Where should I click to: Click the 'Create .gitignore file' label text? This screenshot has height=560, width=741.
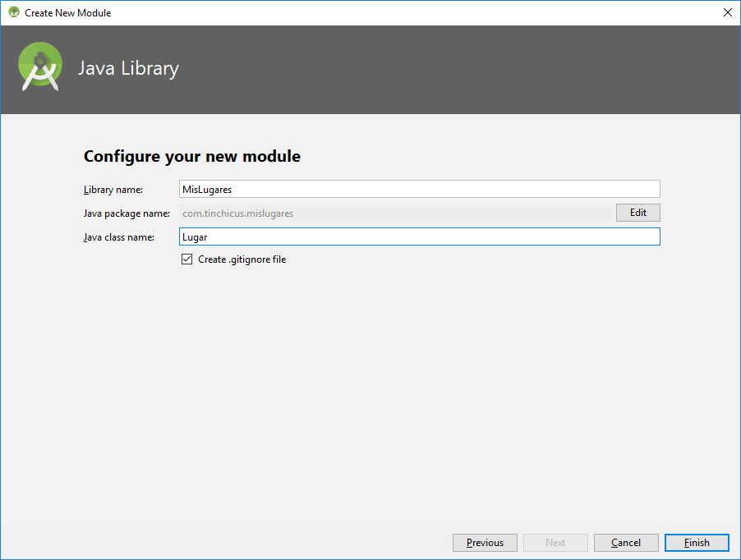coord(242,259)
